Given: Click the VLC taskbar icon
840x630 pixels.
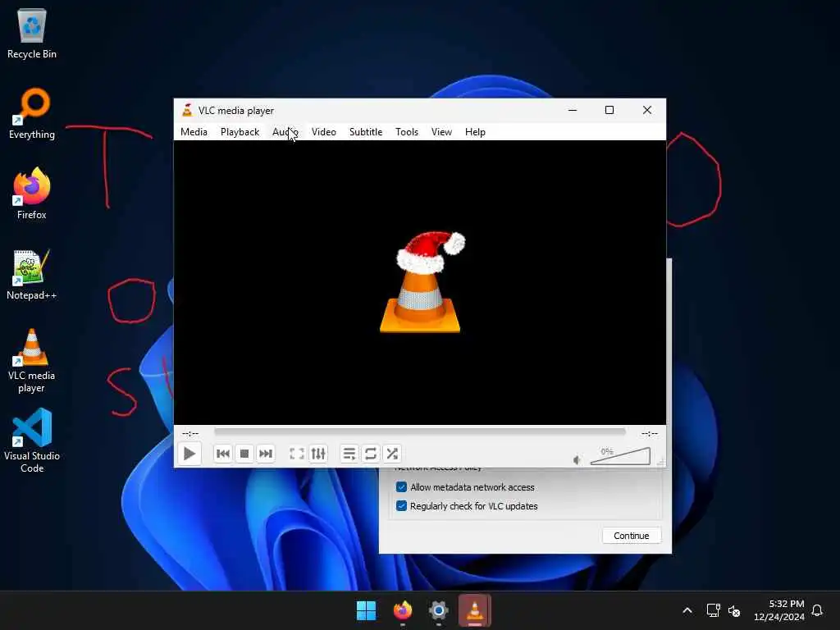Looking at the screenshot, I should (x=475, y=610).
